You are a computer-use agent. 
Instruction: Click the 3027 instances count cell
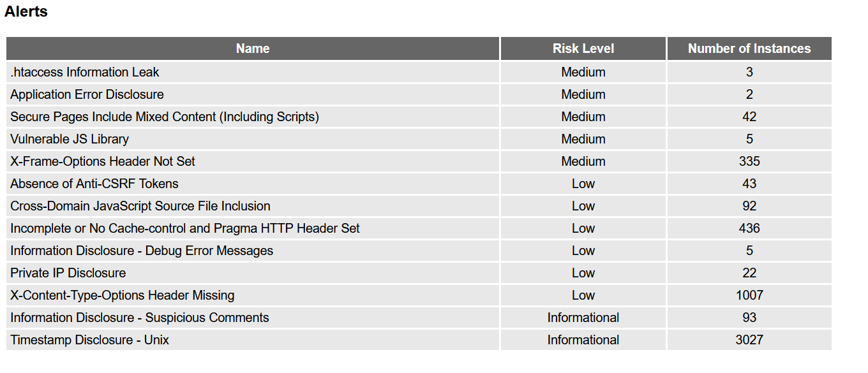click(749, 340)
